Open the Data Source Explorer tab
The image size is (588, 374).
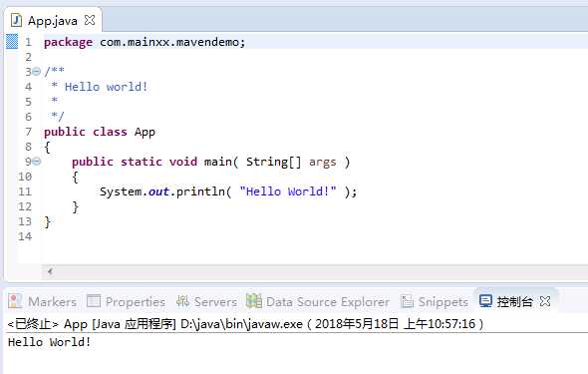[318, 301]
